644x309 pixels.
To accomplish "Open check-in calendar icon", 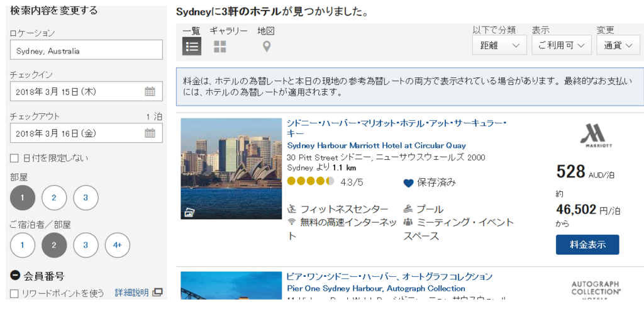I will (150, 91).
